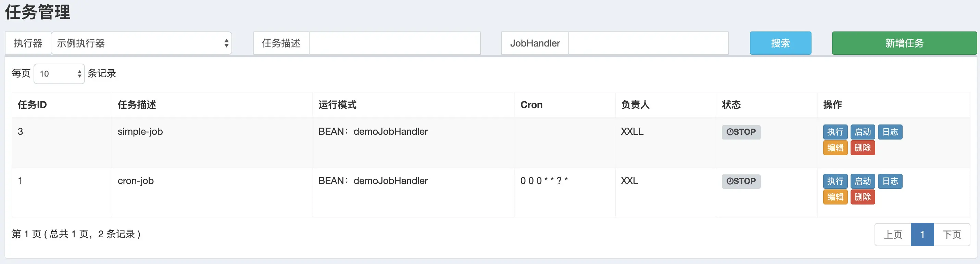Start the simple-job task

(x=863, y=132)
